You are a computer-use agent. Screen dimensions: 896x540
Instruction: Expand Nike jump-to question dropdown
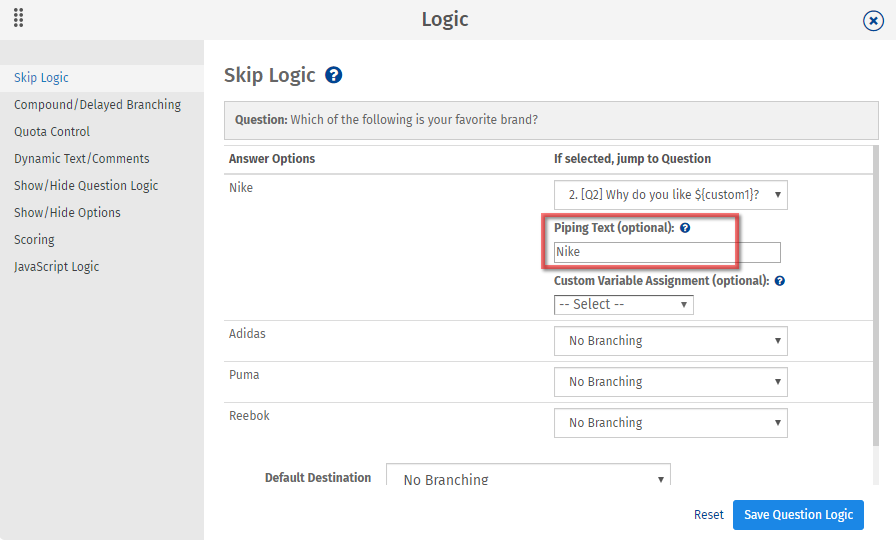(x=670, y=195)
